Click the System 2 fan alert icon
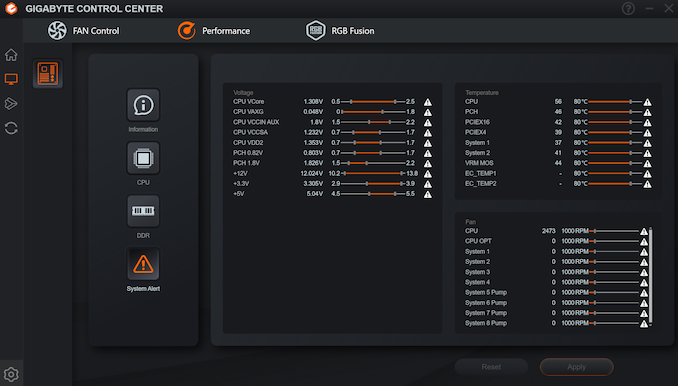 click(644, 262)
